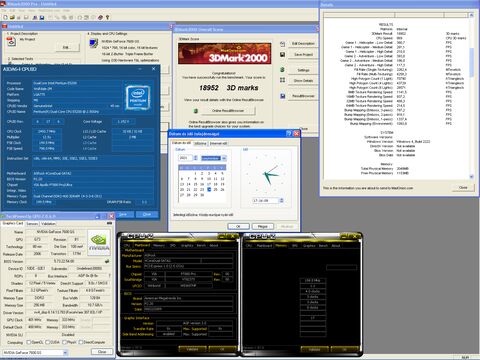This screenshot has width=480, height=360.
Task: Click OK button in left CPU-Z window
Action: pyautogui.click(x=222, y=349)
